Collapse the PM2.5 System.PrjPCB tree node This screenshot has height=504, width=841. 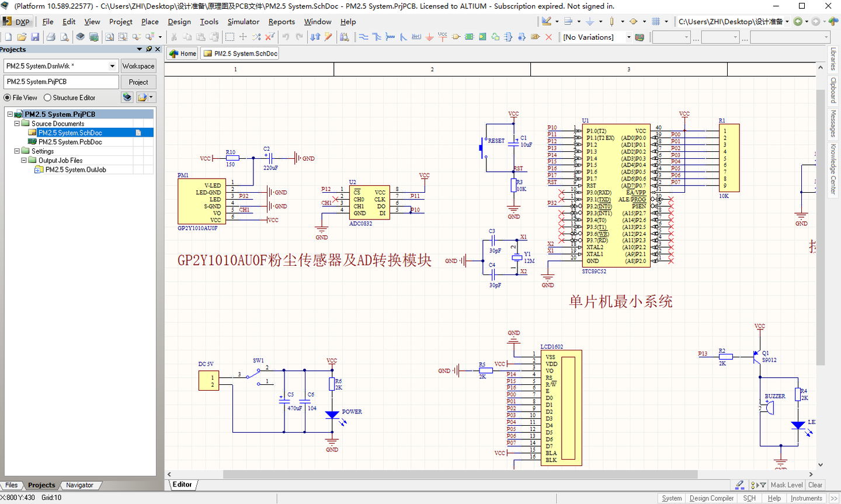[10, 114]
